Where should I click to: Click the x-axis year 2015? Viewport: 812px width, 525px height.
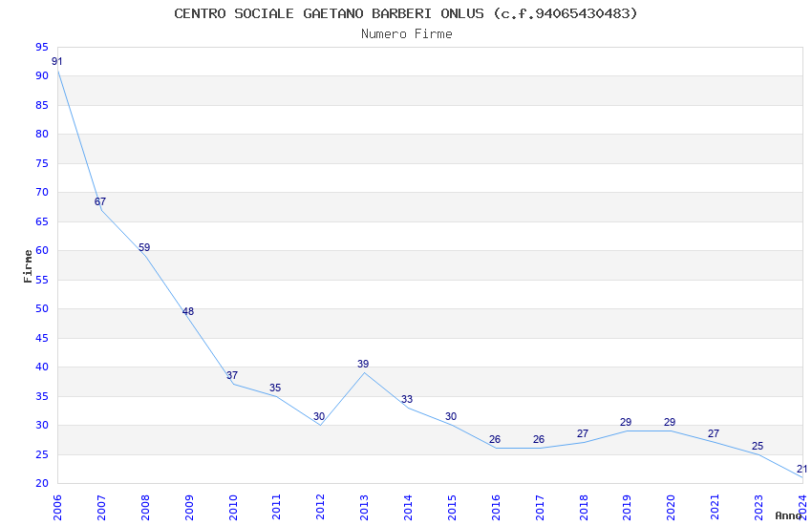pos(452,508)
